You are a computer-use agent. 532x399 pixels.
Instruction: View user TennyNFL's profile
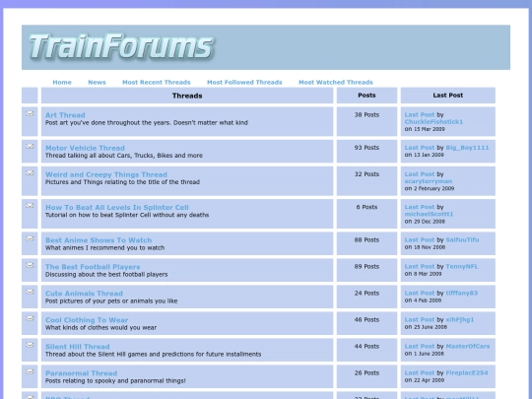(x=461, y=266)
